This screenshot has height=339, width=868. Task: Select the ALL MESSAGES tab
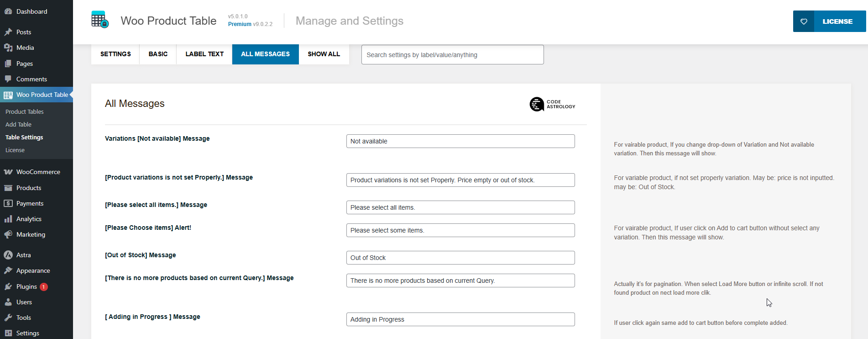[266, 54]
